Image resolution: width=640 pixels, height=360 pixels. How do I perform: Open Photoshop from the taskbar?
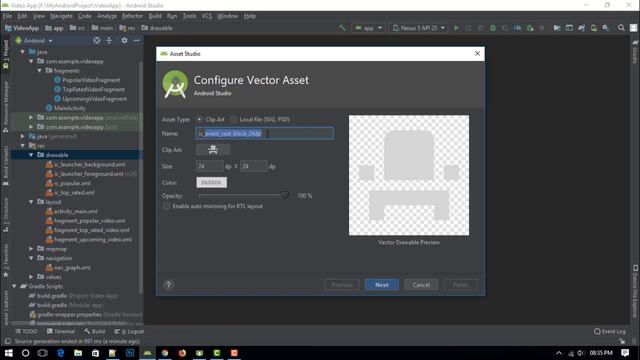(130, 353)
